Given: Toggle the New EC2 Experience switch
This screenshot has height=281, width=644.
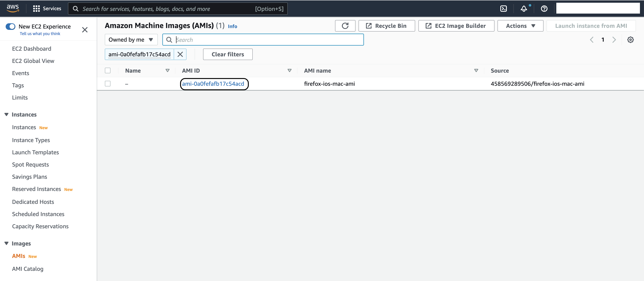Looking at the screenshot, I should point(10,26).
